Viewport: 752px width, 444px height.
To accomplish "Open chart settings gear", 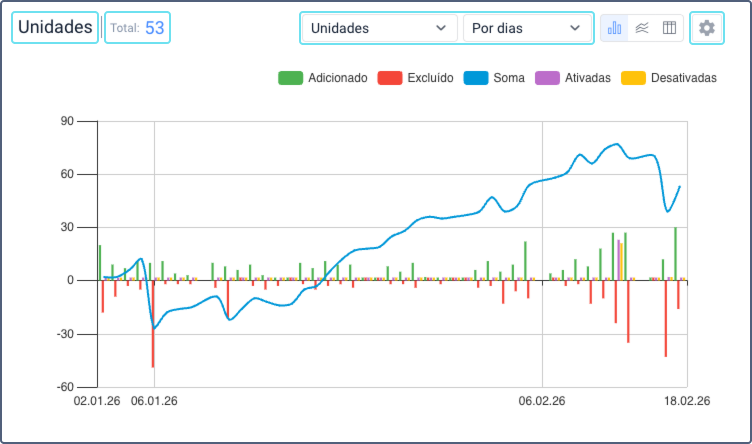I will pos(707,28).
